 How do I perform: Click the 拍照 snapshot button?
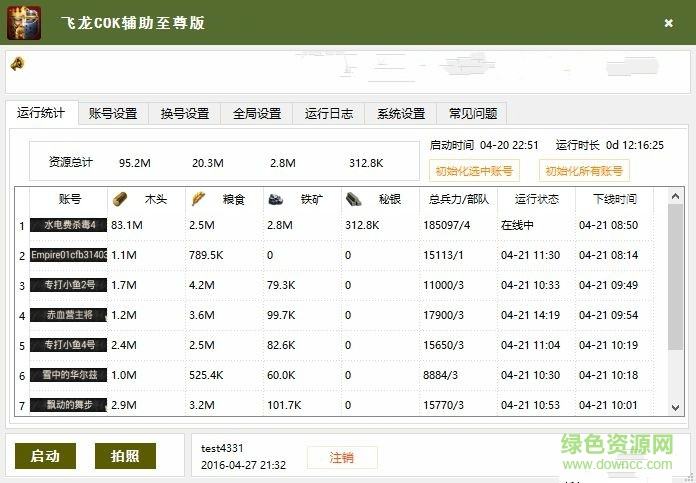(x=125, y=456)
